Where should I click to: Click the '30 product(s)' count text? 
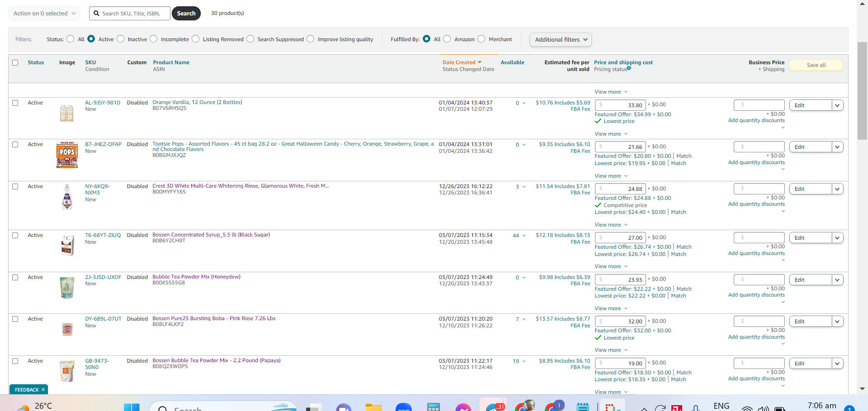click(x=227, y=13)
